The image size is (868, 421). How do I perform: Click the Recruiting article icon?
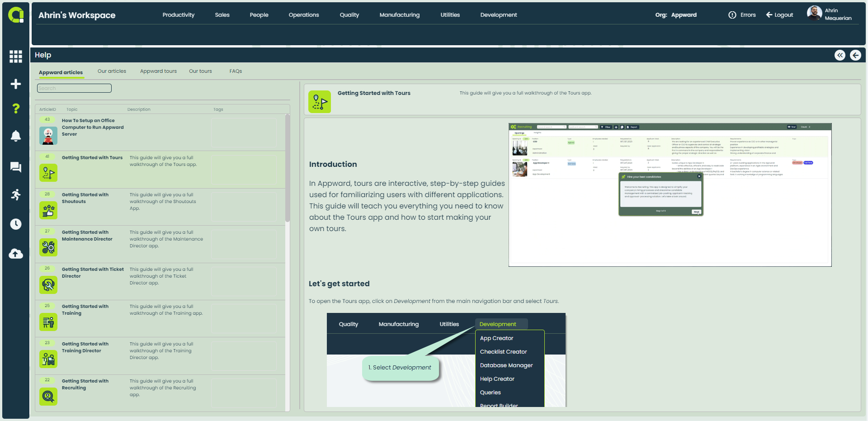coord(48,397)
